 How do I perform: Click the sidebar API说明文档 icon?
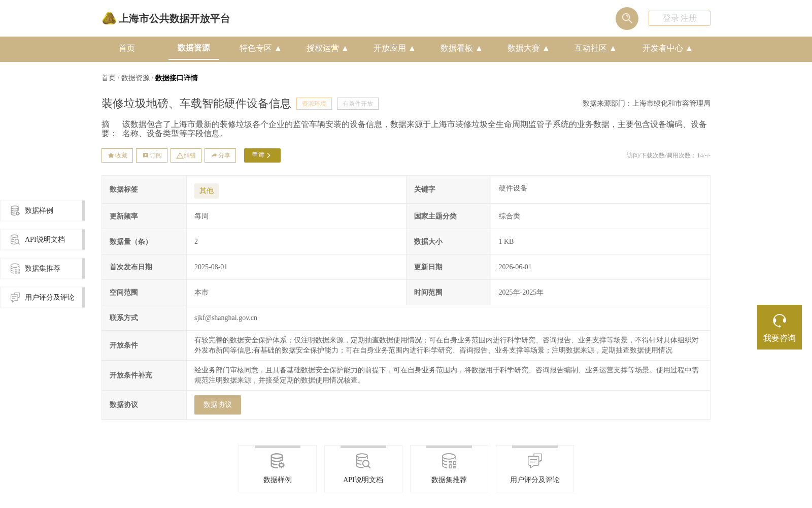point(15,239)
